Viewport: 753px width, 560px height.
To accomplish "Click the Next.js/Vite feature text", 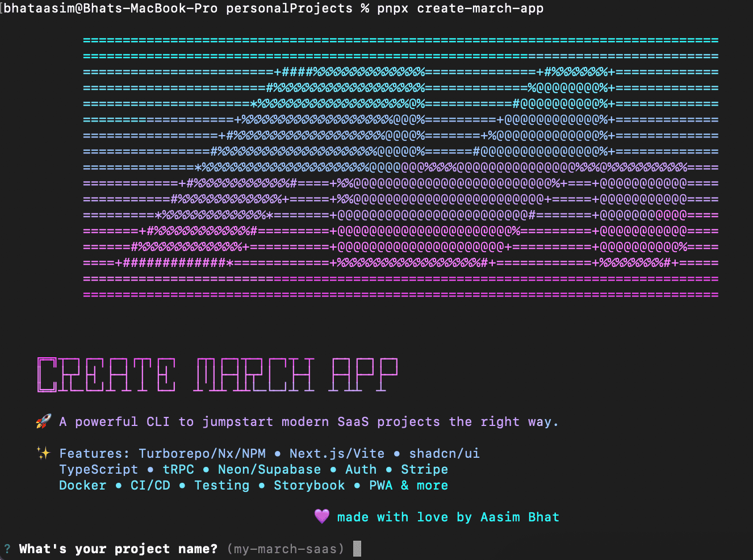I will click(x=337, y=453).
